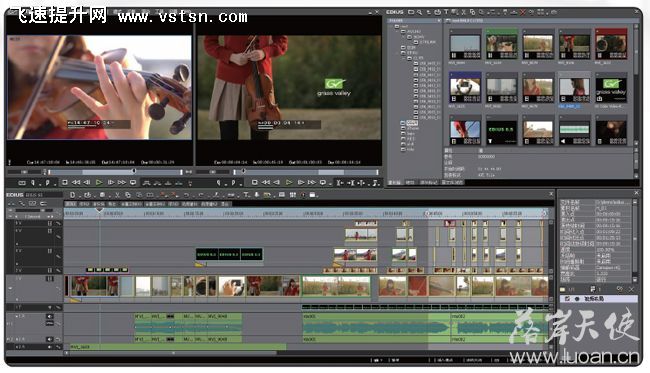
Task: Toggle the checkbox in the effects list panel
Action: pyautogui.click(x=567, y=298)
